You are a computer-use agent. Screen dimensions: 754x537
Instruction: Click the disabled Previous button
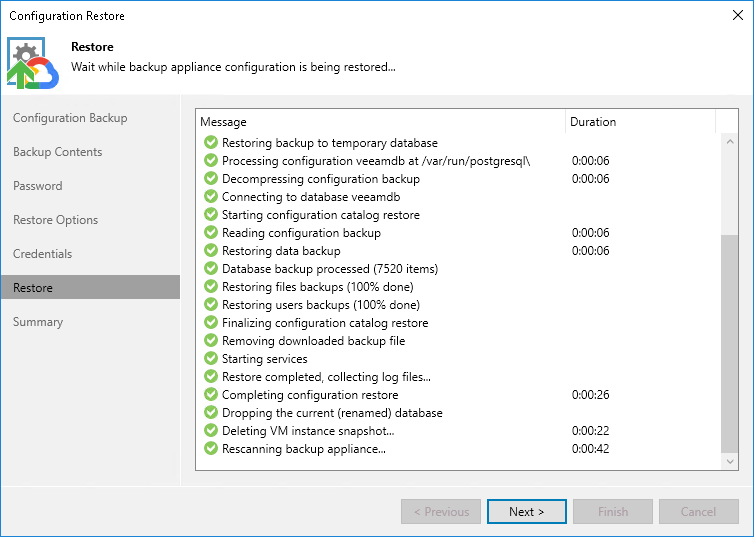(441, 512)
